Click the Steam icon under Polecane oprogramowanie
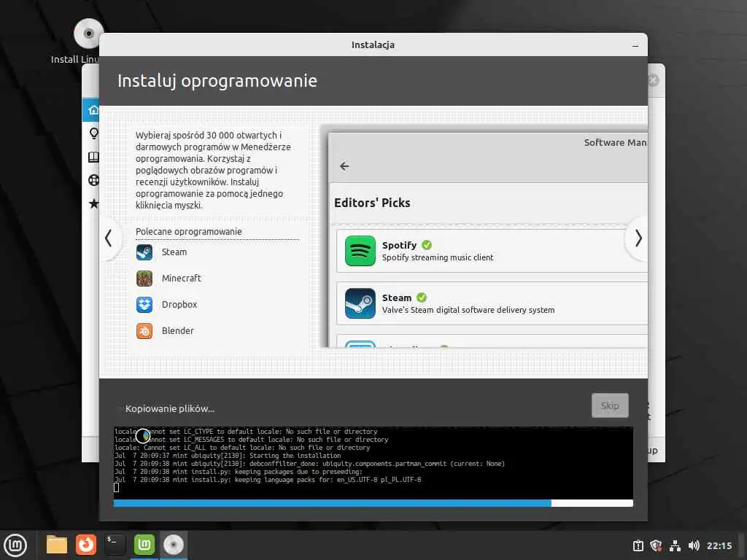This screenshot has width=747, height=560. 144,252
